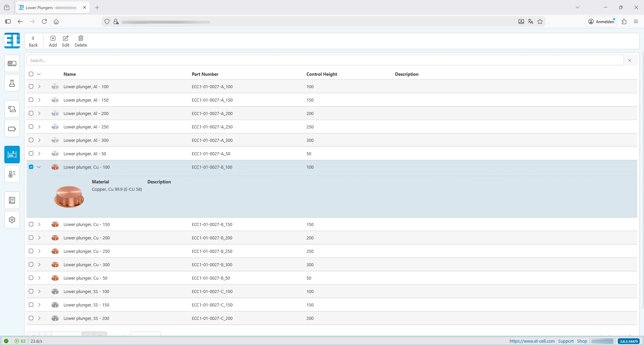The width and height of the screenshot is (644, 346).
Task: Check the Lower plunger, Al - 250 checkbox
Action: 31,127
